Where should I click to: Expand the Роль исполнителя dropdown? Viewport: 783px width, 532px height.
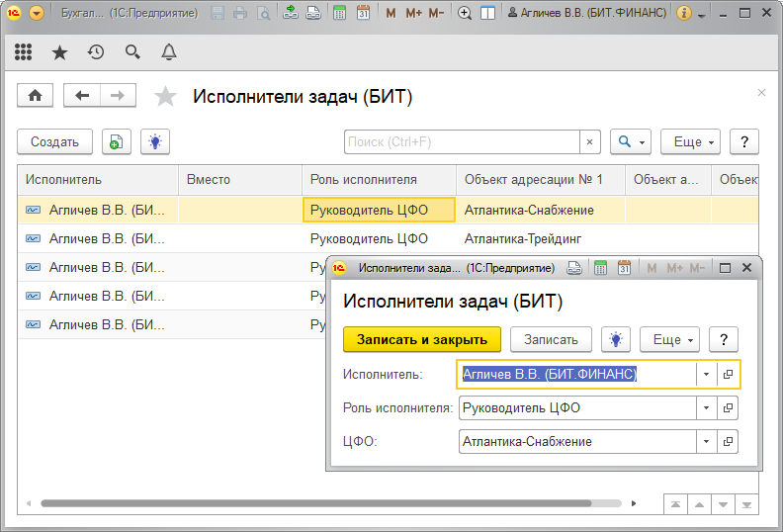pyautogui.click(x=706, y=407)
